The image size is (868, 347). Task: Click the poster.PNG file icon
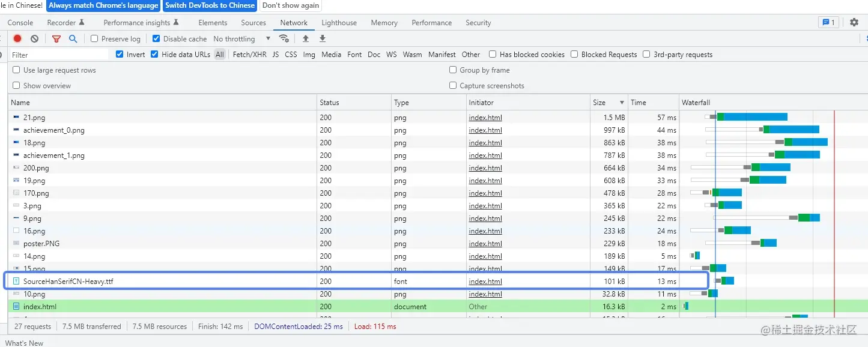pos(16,243)
